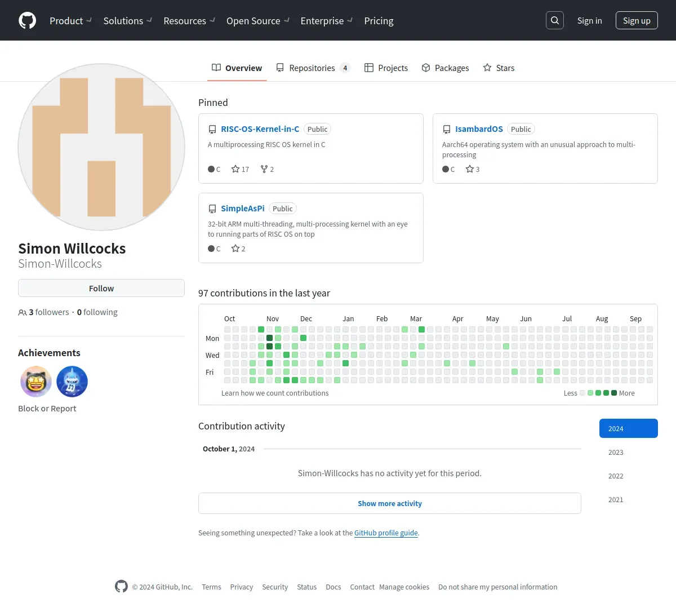This screenshot has width=676, height=616.
Task: Click Manage cookies in footer
Action: pyautogui.click(x=404, y=587)
